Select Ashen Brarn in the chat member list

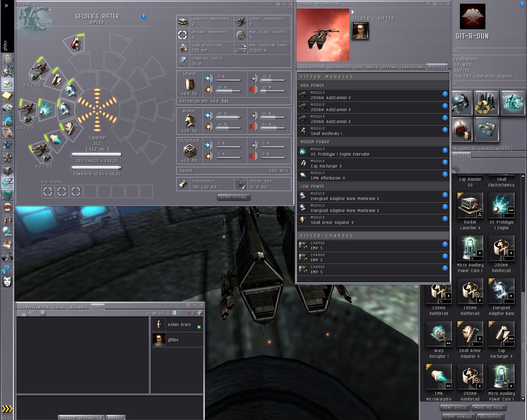coord(177,325)
